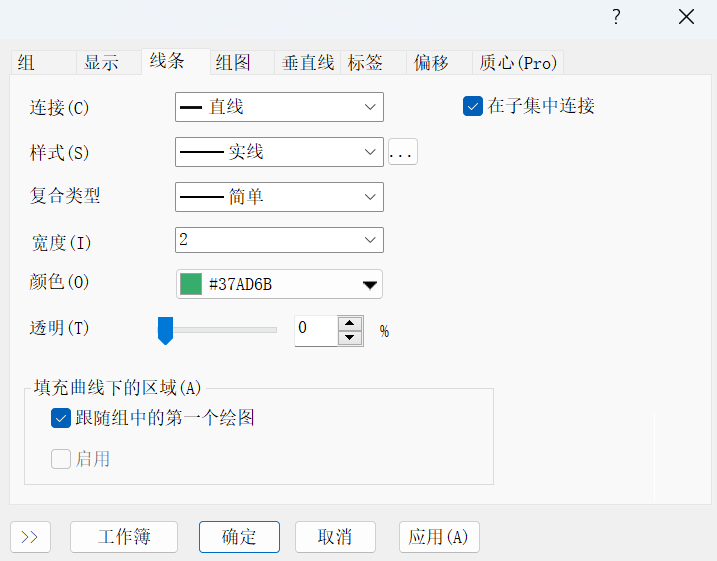Close the dialog with the X
Image resolution: width=717 pixels, height=561 pixels.
tap(686, 17)
